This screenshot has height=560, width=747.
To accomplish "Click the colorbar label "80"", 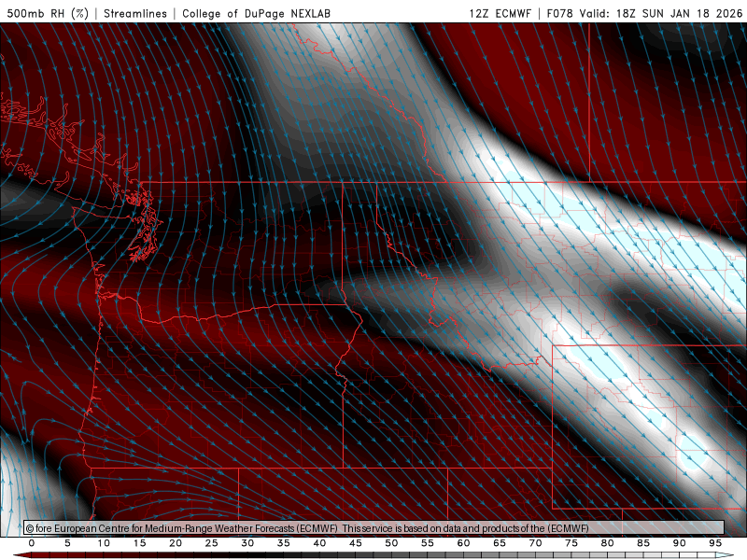I will pyautogui.click(x=608, y=543).
